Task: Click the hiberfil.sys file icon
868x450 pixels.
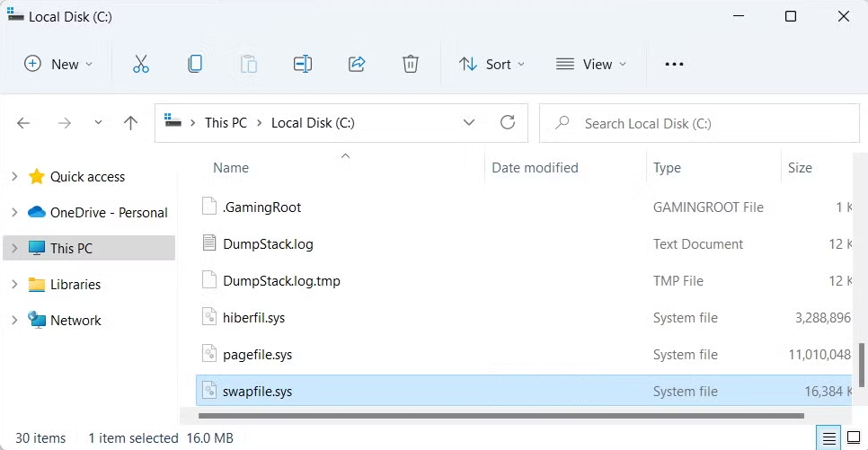Action: coord(209,316)
